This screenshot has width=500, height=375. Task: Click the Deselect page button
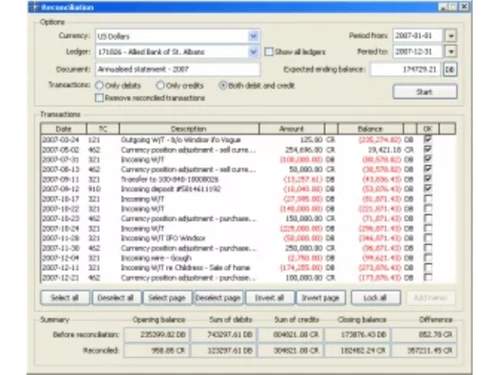coord(218,298)
